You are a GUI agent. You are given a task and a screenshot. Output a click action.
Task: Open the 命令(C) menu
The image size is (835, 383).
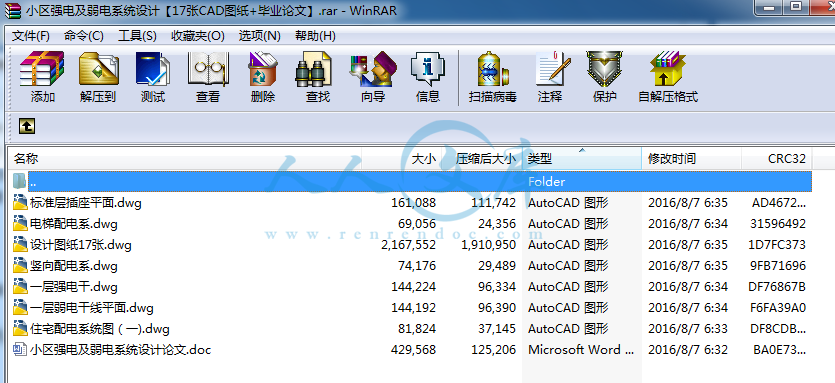click(x=84, y=36)
